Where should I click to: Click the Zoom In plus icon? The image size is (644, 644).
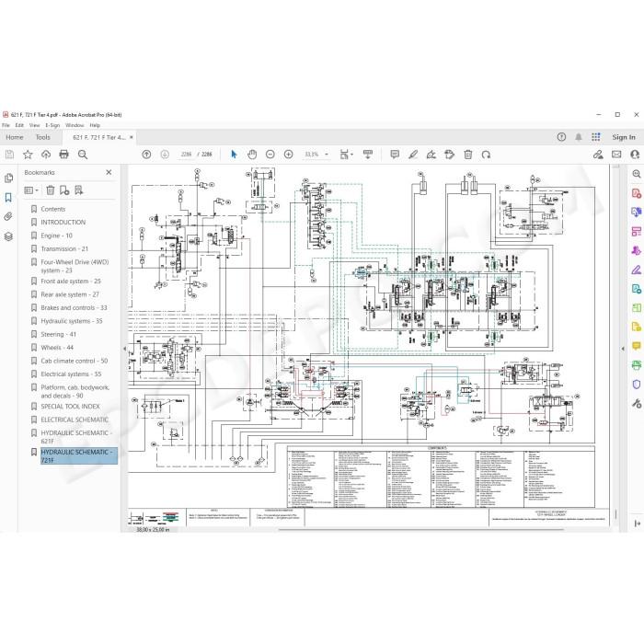[288, 155]
